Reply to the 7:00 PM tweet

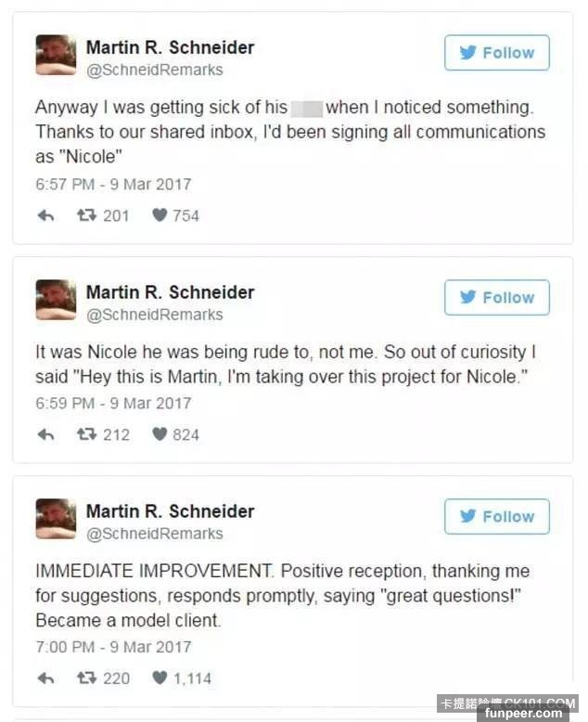coord(45,678)
